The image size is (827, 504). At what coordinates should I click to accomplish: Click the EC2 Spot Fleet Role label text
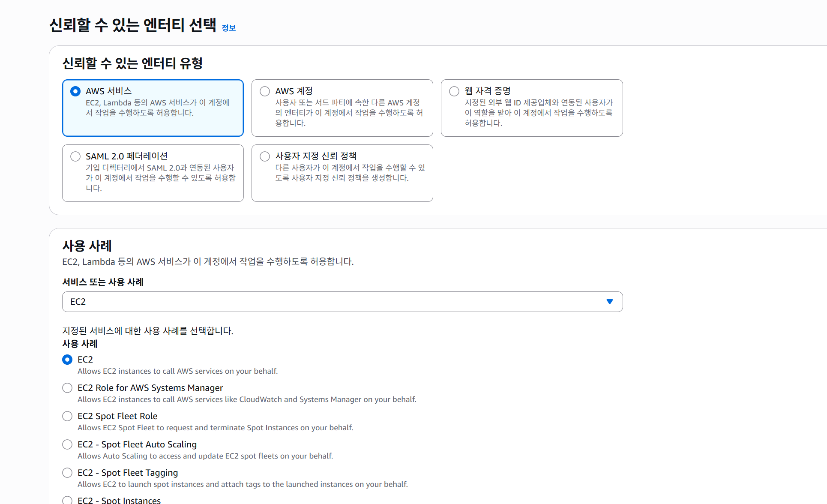coord(117,416)
